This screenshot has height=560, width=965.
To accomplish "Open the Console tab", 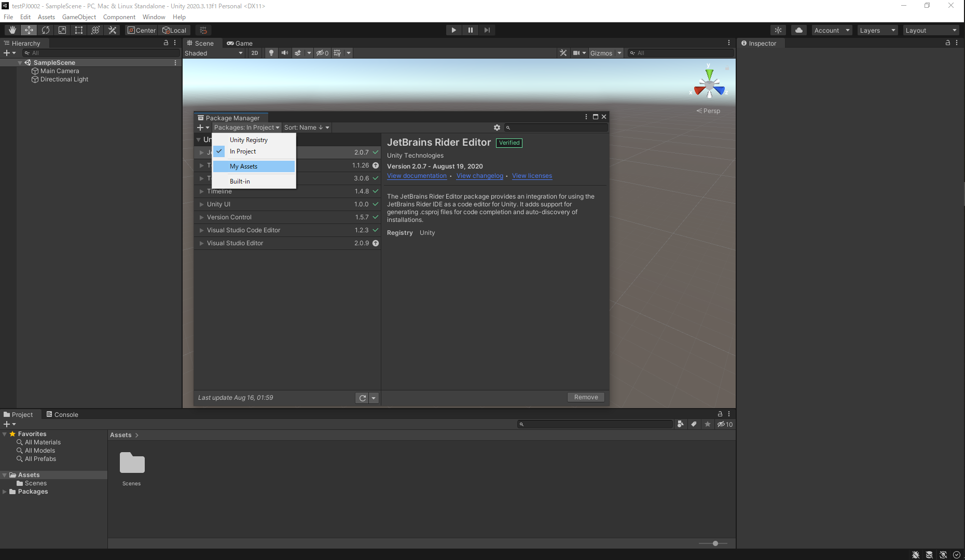I will coord(62,414).
